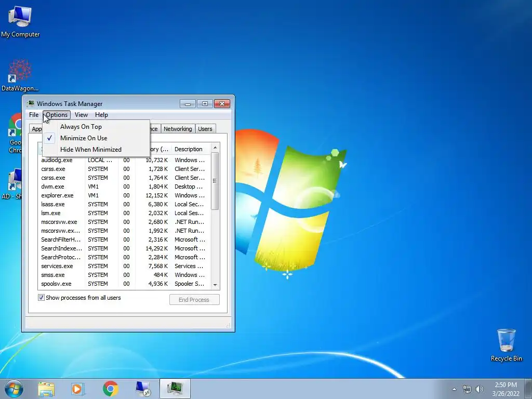
Task: Select the lsass.exe process
Action: pos(124,204)
